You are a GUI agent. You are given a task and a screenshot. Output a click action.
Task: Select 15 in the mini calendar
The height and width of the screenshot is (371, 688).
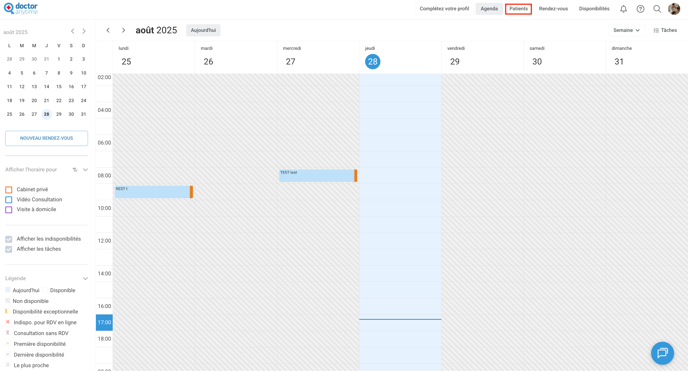pos(59,87)
